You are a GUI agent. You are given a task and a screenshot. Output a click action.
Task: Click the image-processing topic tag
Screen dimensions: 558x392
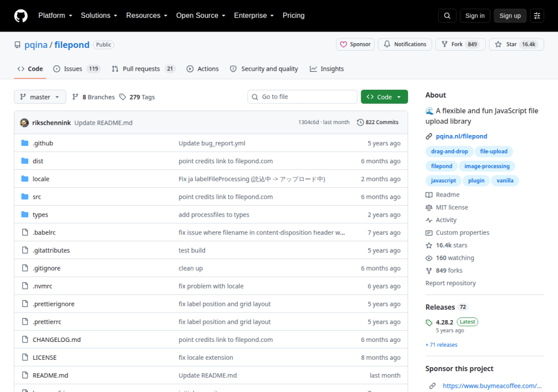(x=487, y=166)
